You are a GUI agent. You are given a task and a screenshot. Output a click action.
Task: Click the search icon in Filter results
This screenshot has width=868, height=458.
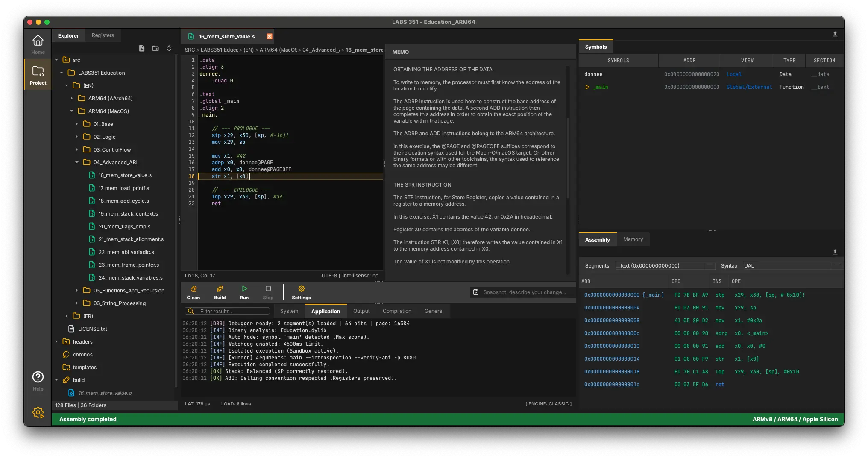point(191,311)
